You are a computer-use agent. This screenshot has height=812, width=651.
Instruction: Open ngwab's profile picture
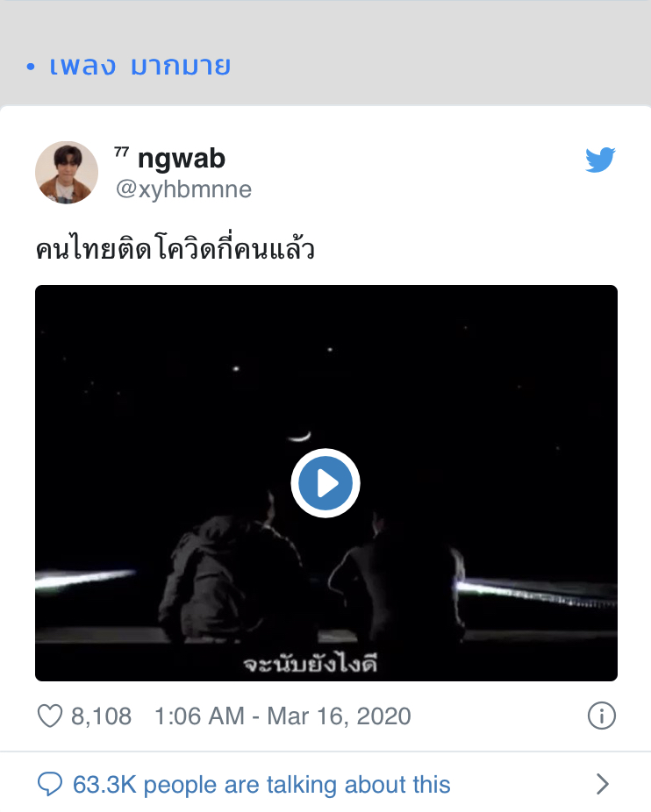(67, 173)
